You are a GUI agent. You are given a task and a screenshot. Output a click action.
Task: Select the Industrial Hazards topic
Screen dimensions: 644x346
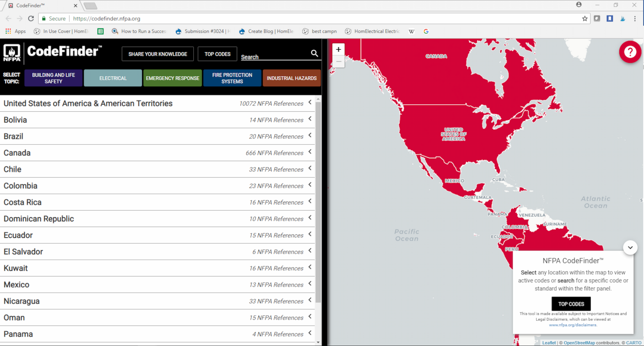(x=292, y=78)
